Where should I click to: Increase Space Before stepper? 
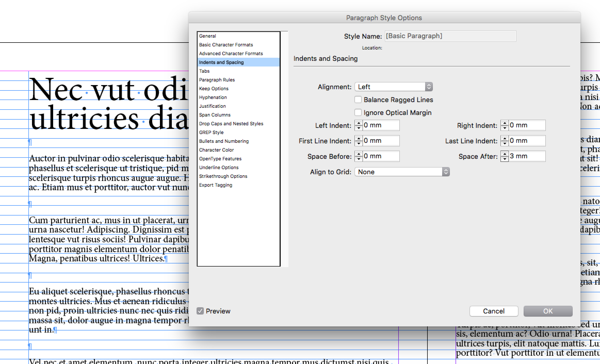coord(359,154)
